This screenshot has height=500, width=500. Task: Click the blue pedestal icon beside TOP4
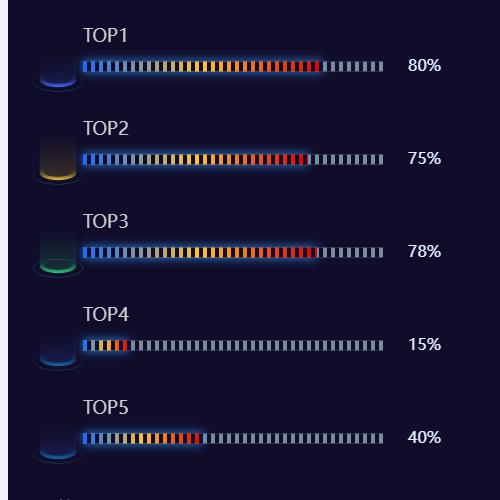pyautogui.click(x=58, y=348)
